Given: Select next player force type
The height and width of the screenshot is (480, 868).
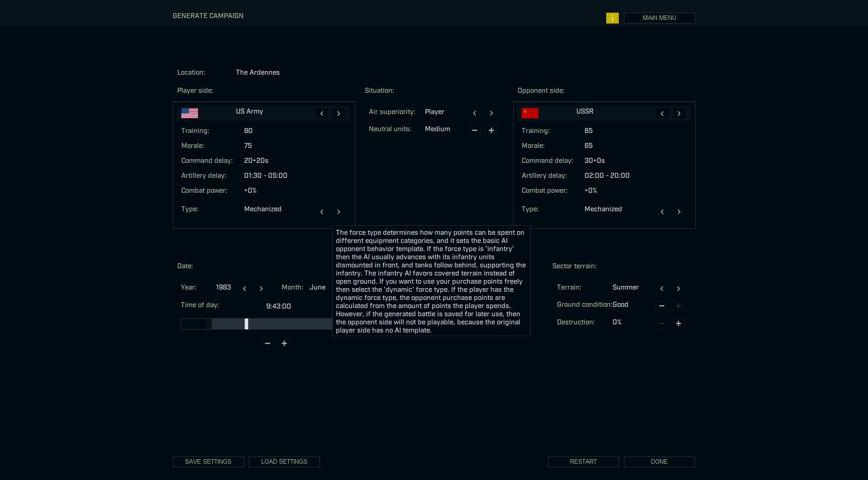Looking at the screenshot, I should (339, 212).
